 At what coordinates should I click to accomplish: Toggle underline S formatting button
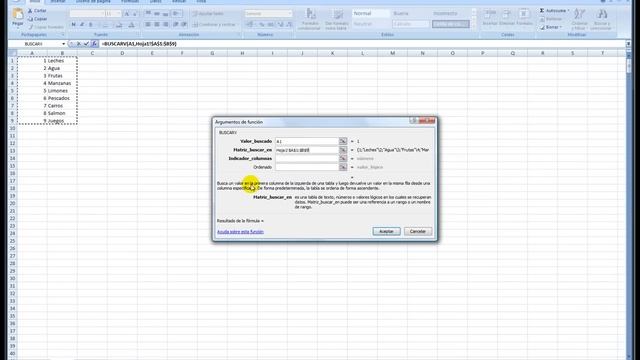coord(91,25)
